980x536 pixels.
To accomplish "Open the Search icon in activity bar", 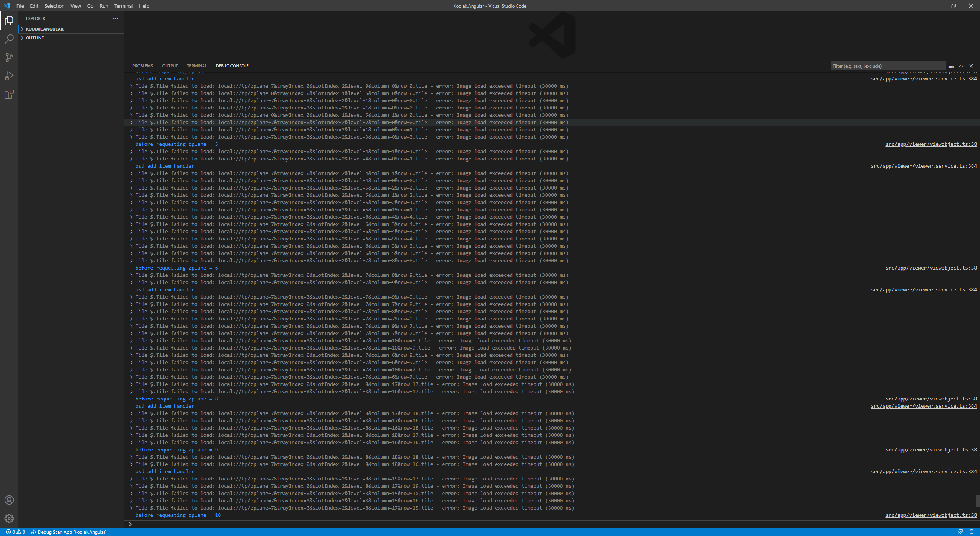I will point(9,39).
